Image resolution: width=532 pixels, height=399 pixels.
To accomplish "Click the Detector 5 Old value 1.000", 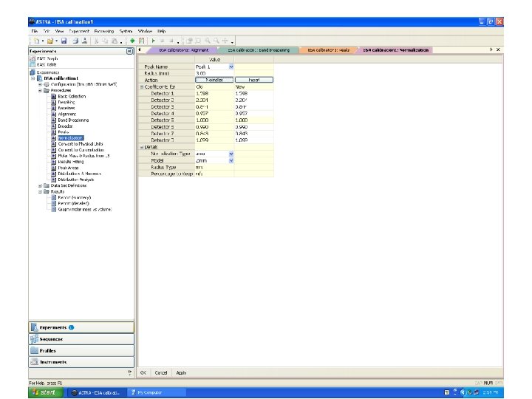I will [x=214, y=120].
